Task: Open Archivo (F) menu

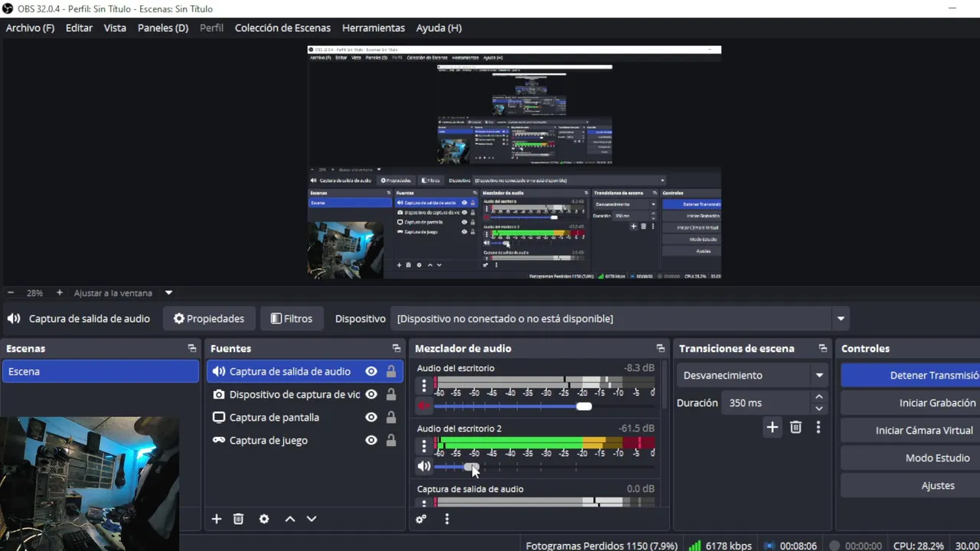Action: pyautogui.click(x=30, y=28)
